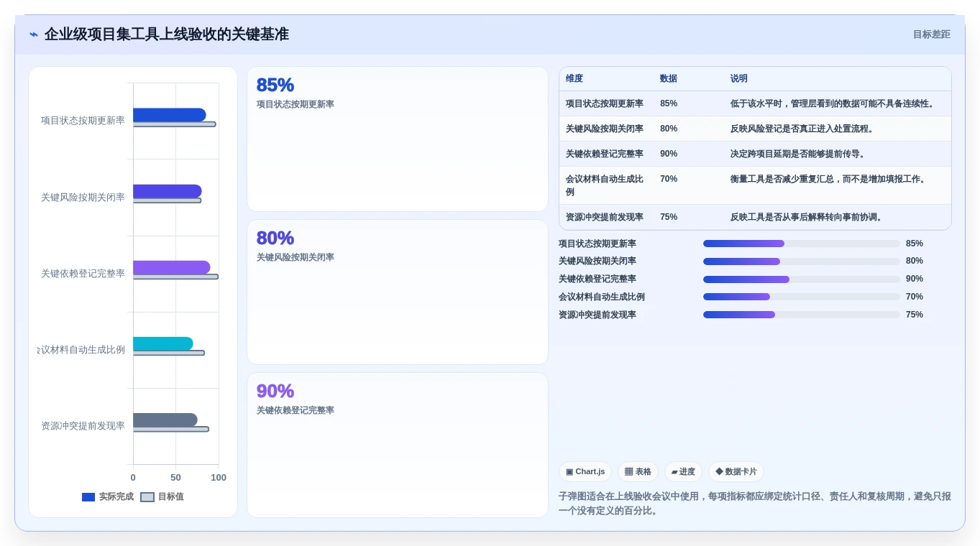Click the title 企业级项目集工具上线验收的关键基准
980x546 pixels.
pyautogui.click(x=167, y=34)
